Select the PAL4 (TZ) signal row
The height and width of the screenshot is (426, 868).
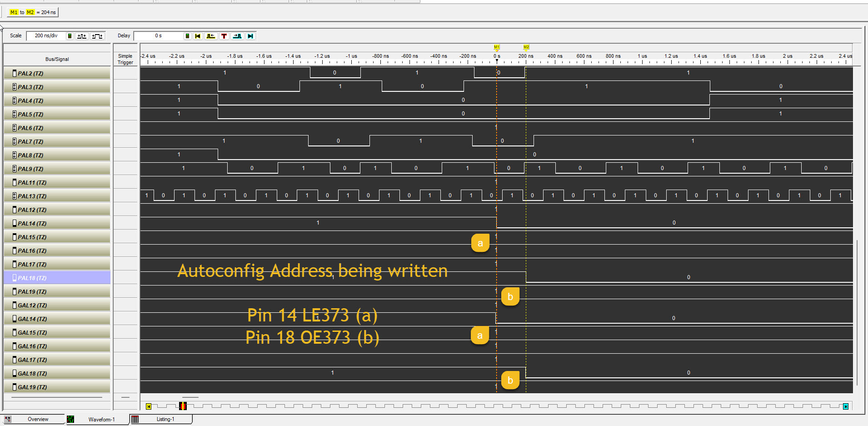point(57,100)
